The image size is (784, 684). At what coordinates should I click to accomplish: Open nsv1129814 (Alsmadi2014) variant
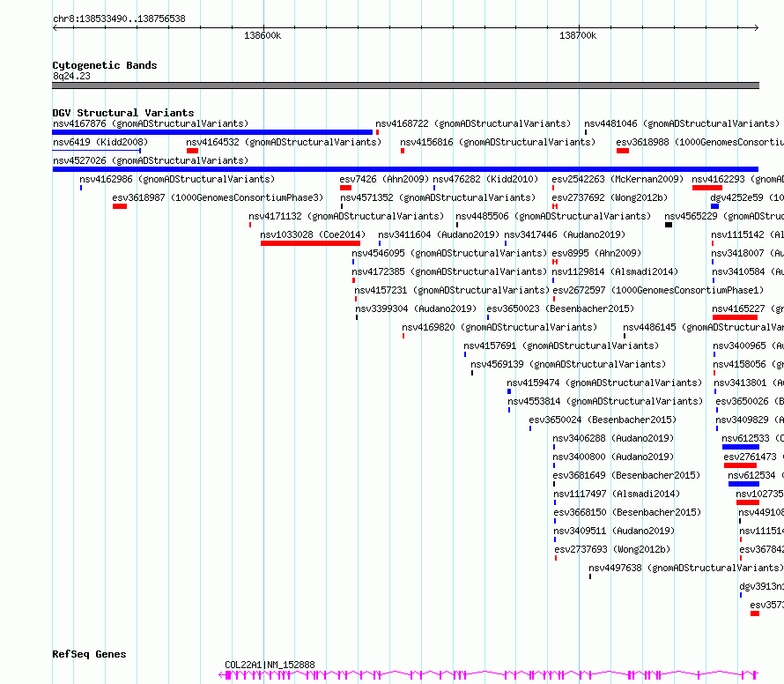(x=615, y=271)
